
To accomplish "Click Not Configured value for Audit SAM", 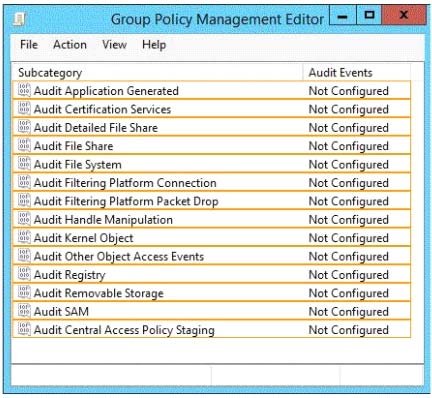I will 349,312.
